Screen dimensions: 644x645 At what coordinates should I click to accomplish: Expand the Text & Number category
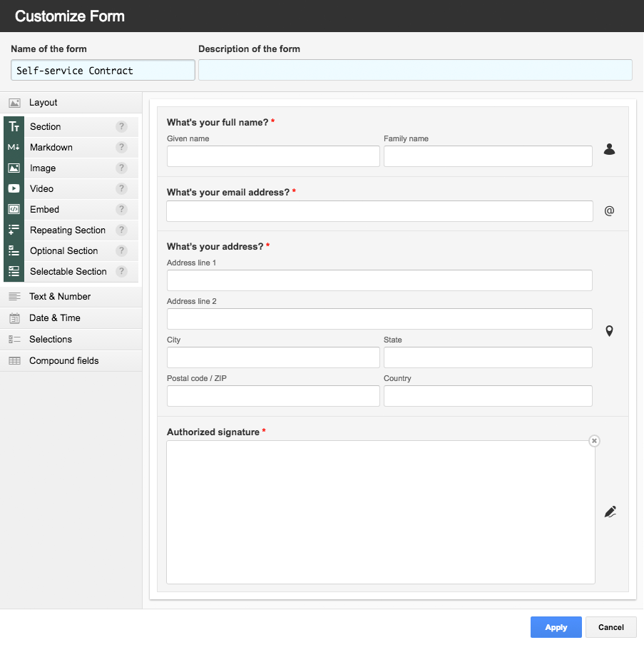(71, 297)
